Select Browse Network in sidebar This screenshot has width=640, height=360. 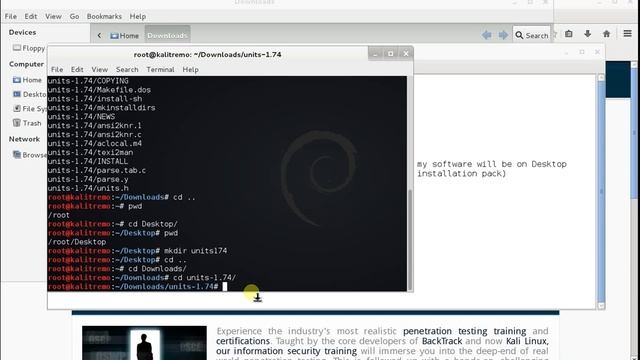click(29, 155)
